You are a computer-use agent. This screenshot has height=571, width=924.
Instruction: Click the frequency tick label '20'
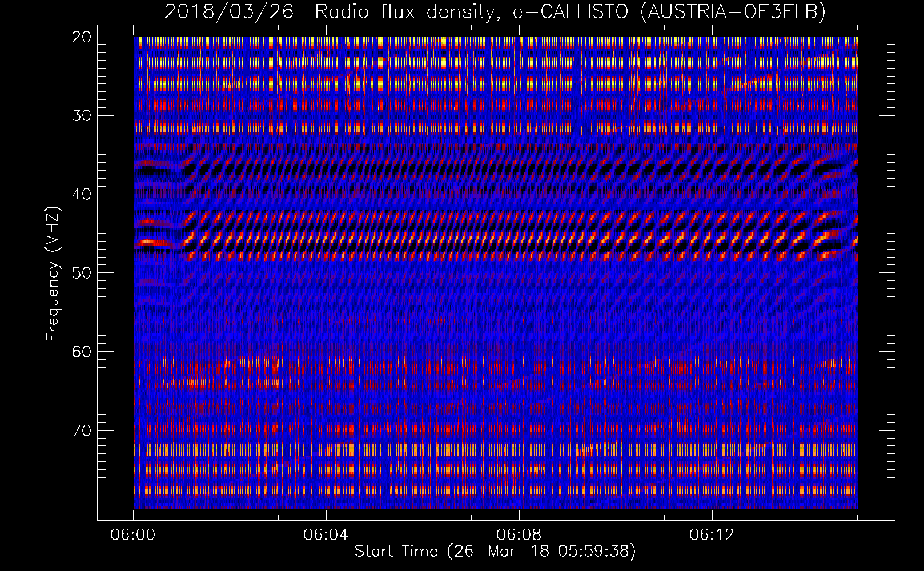pos(82,37)
